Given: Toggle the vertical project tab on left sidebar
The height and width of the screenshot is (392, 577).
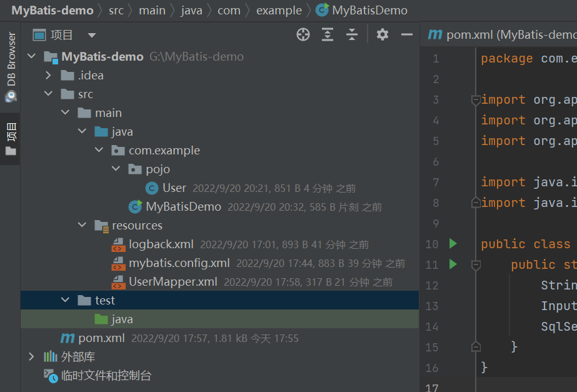Looking at the screenshot, I should click(11, 139).
